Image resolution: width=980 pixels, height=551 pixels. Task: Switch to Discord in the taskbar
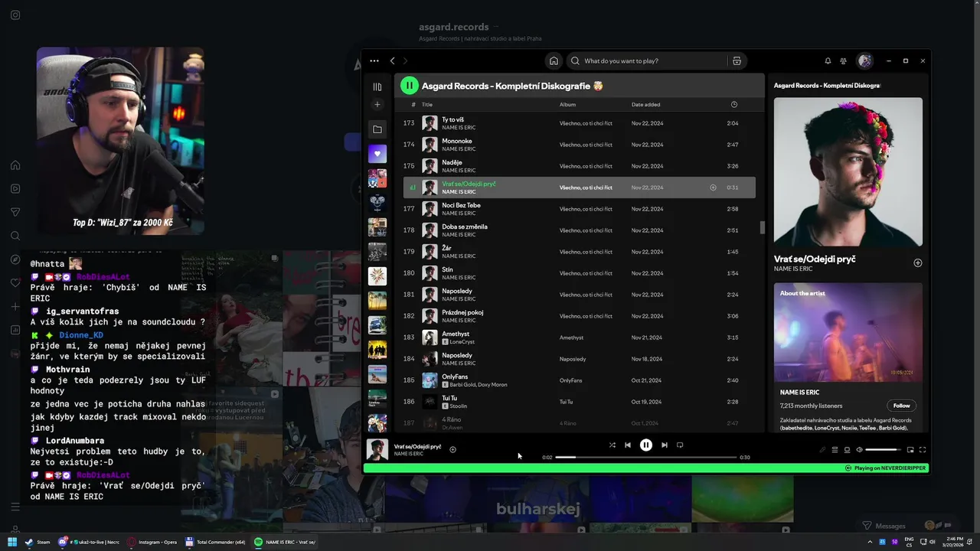pos(88,542)
